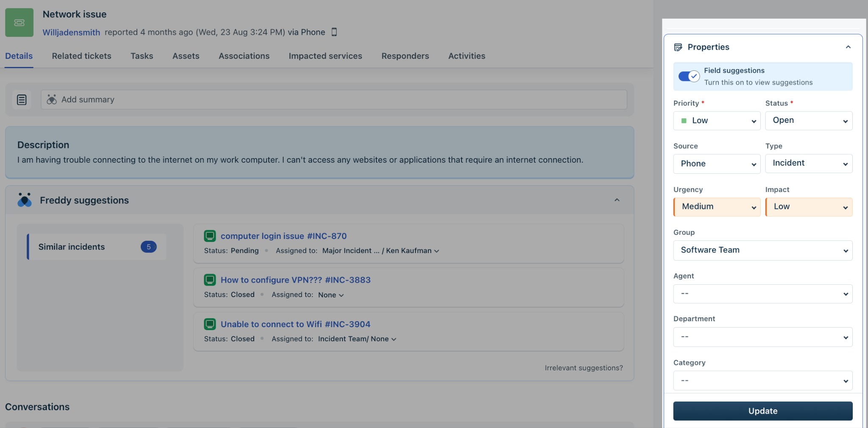868x428 pixels.
Task: Open requester Willjadensmith profile link
Action: [71, 32]
